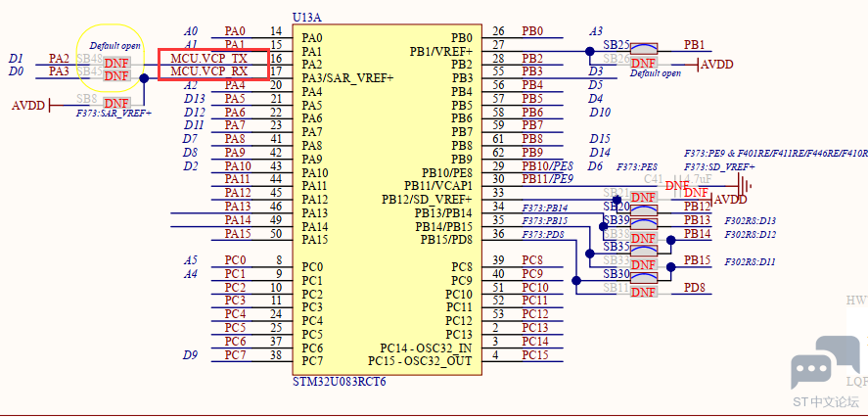
Task: Click the junction dot on PB1/VREF+ line
Action: pos(590,52)
